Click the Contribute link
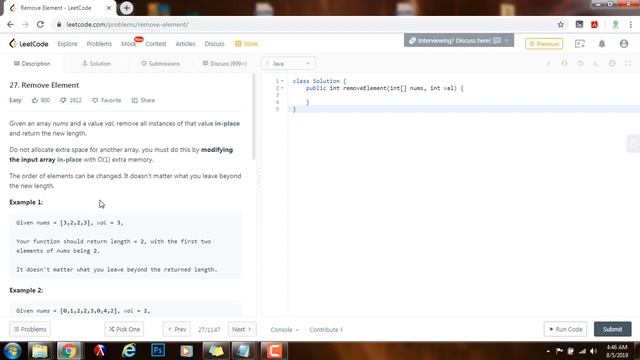Image resolution: width=640 pixels, height=360 pixels. tap(326, 330)
